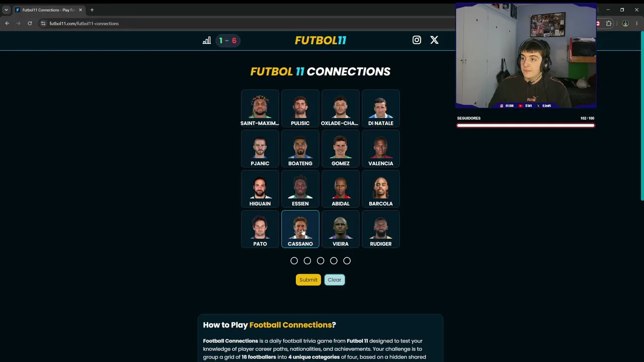
Task: Open the browser extensions puzzle icon
Action: [x=609, y=23]
